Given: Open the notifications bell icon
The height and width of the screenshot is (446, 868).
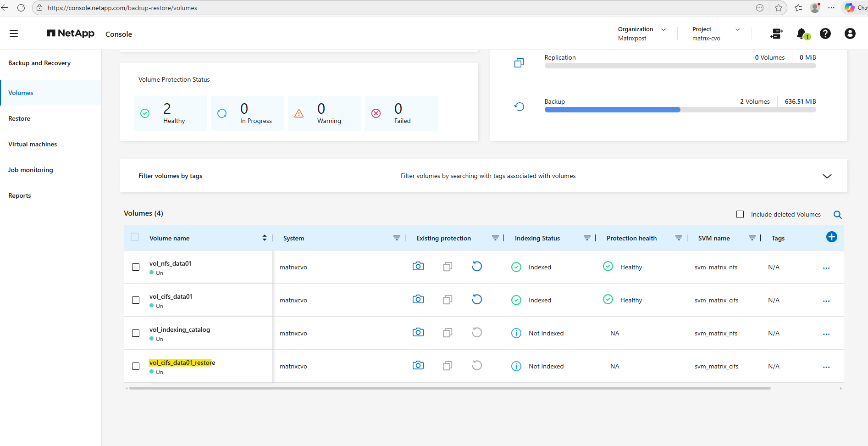Looking at the screenshot, I should click(x=802, y=33).
